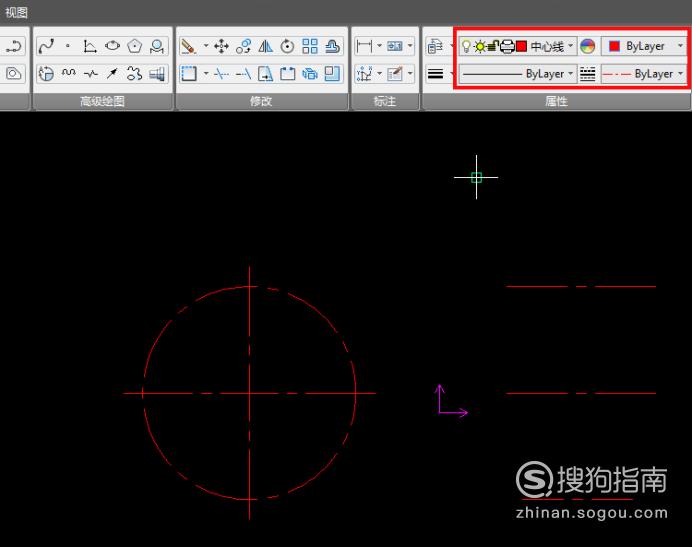Open the 视图 menu tab
This screenshot has height=547, width=692.
tap(16, 12)
